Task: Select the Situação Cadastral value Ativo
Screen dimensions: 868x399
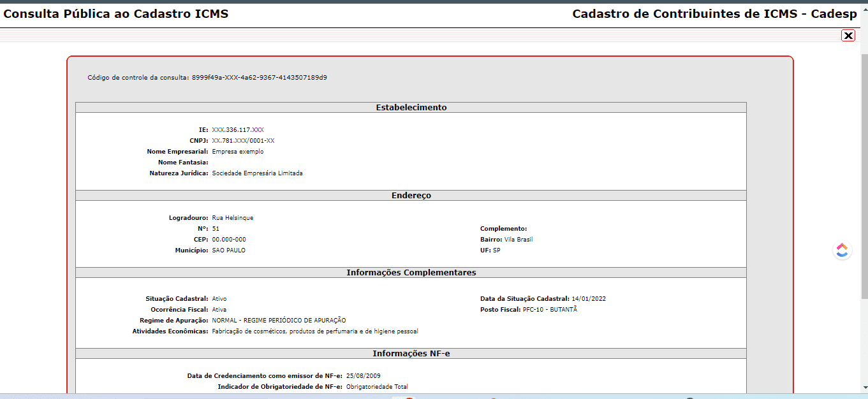Action: pos(219,299)
